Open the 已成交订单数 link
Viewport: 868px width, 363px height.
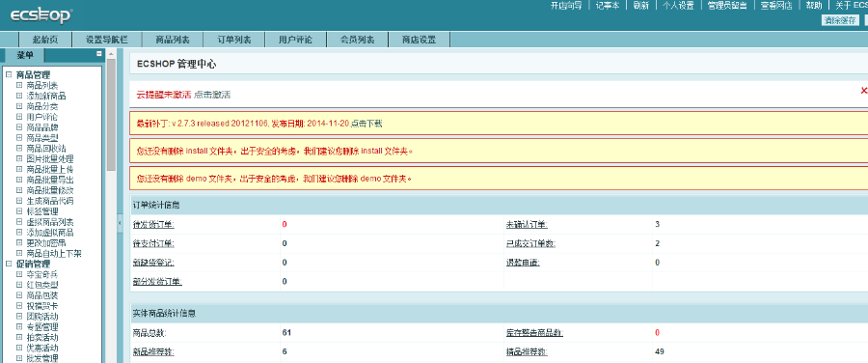(x=530, y=243)
